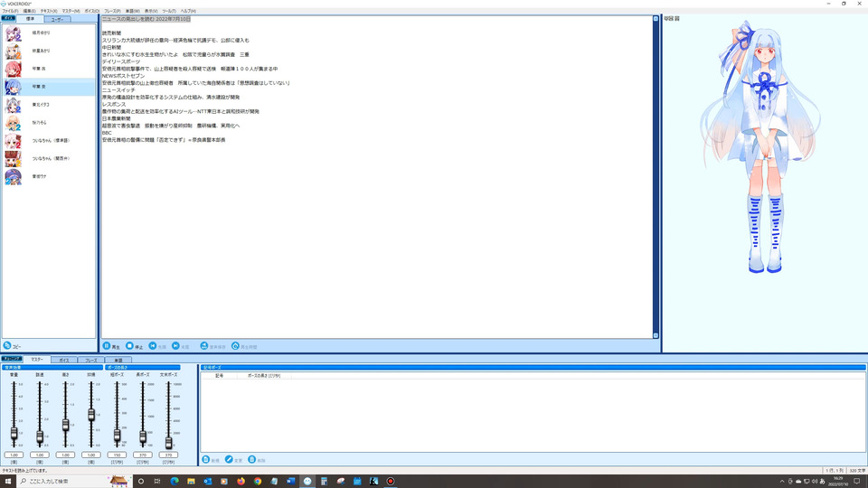Choose the red-haired 琴葉 茜 voice avatar
This screenshot has height=488, width=868.
click(x=13, y=69)
